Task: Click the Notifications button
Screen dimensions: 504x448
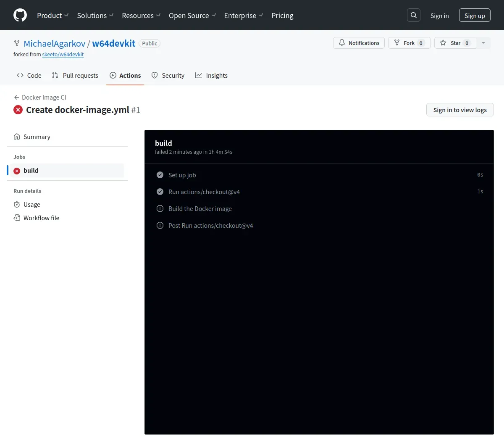Action: click(x=359, y=43)
